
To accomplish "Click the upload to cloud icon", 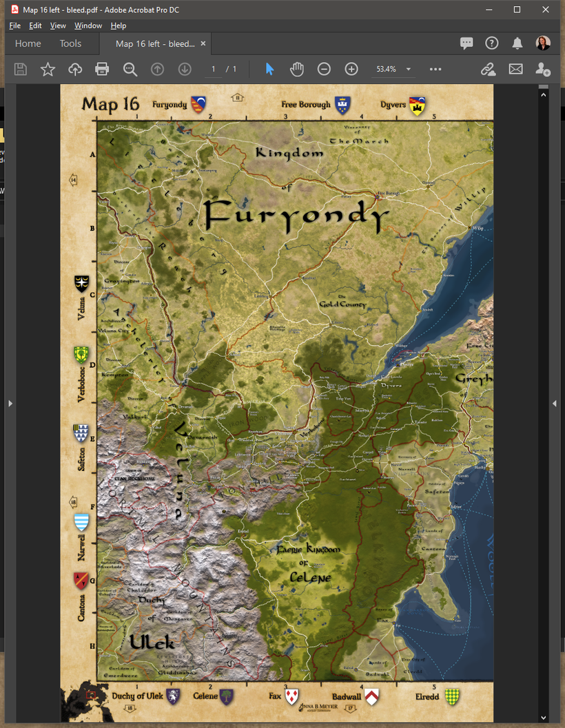I will 75,69.
